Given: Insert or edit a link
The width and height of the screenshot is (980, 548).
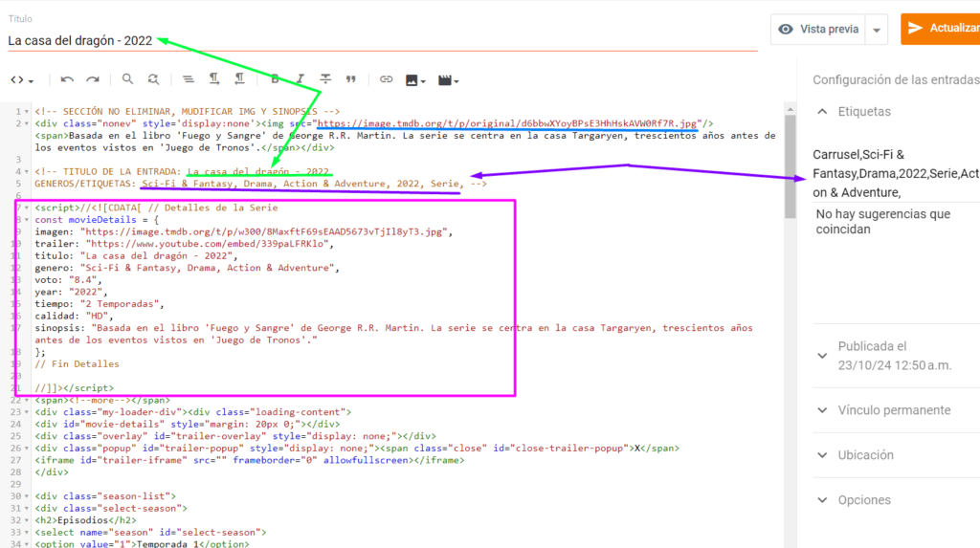Looking at the screenshot, I should pos(387,79).
